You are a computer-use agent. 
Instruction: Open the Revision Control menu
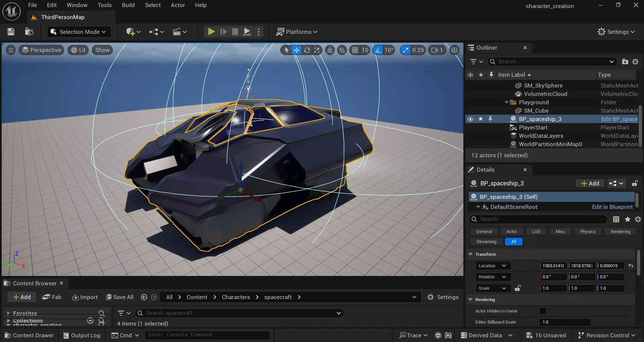[x=607, y=335]
